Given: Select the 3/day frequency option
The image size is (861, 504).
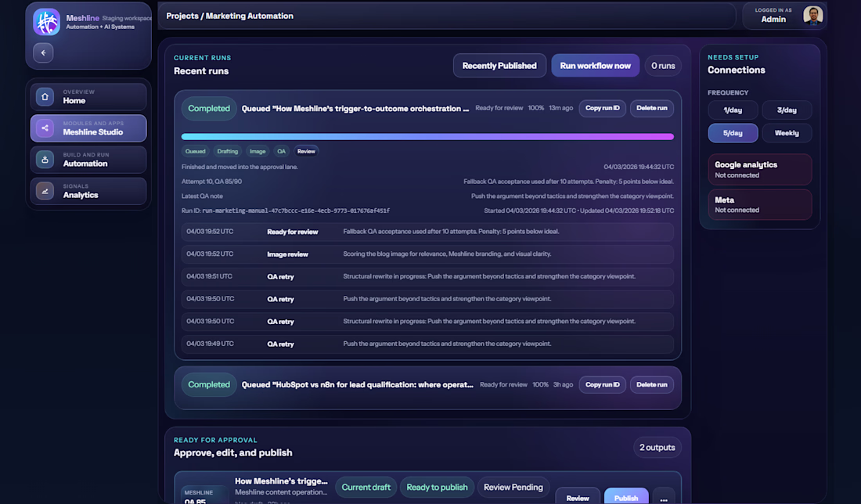Looking at the screenshot, I should pyautogui.click(x=787, y=110).
